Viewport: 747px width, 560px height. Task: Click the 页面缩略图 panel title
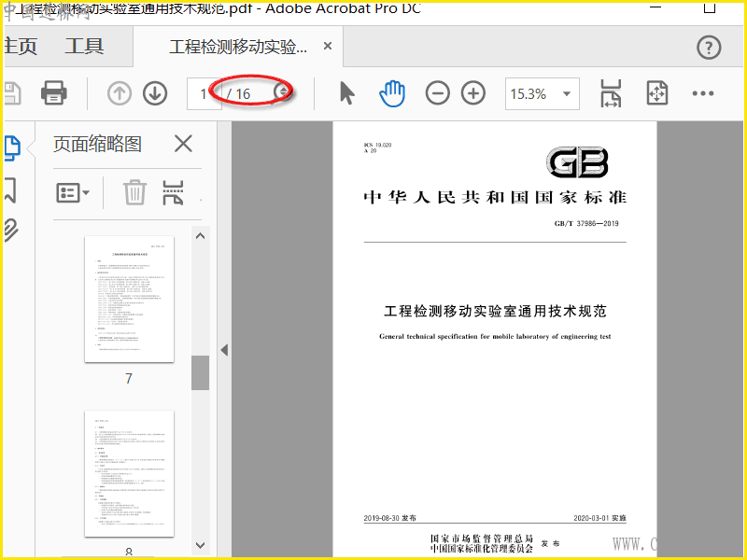(97, 144)
